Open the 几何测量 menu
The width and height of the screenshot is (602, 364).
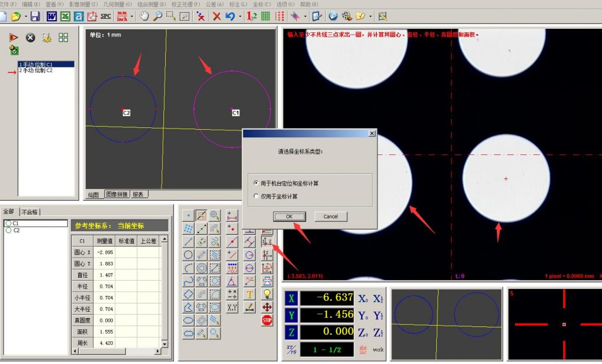coord(114,4)
